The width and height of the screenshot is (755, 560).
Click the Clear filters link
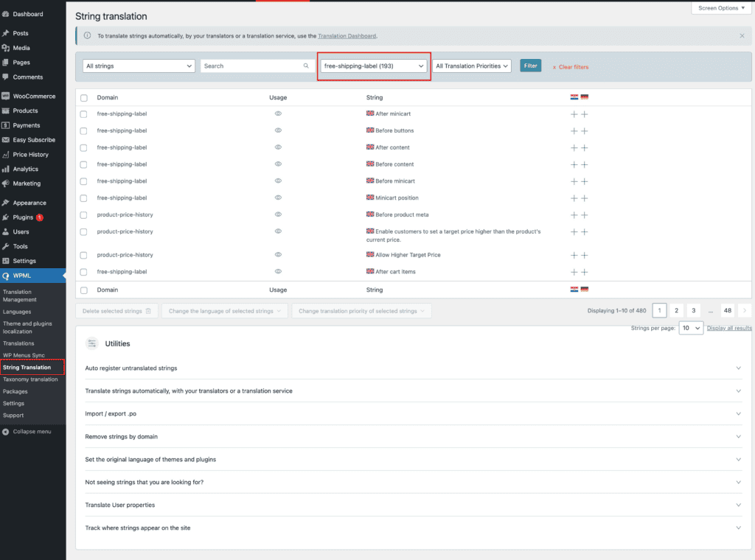573,67
